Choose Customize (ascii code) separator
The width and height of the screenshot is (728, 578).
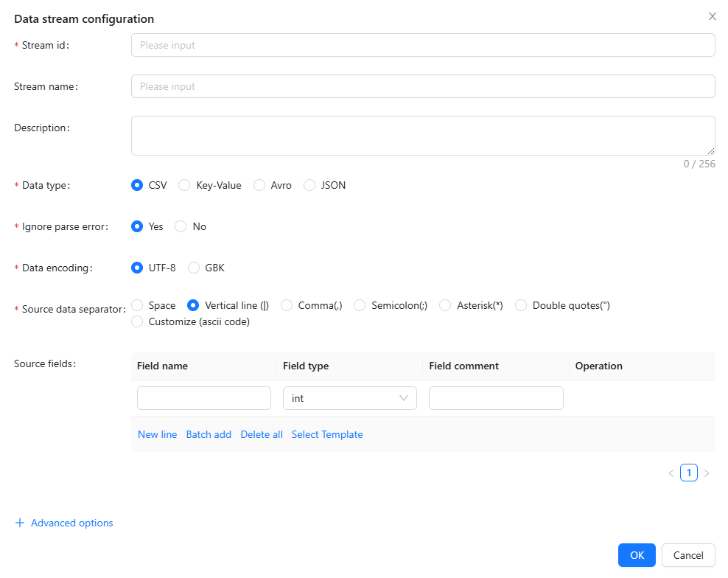[137, 321]
